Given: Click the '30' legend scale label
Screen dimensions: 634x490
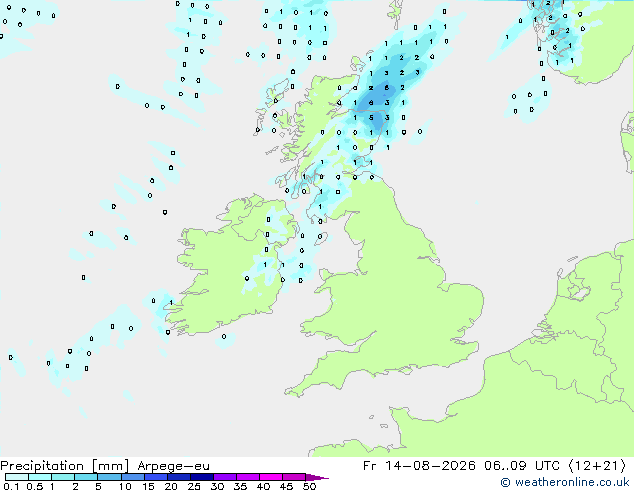Looking at the screenshot, I should [217, 486].
